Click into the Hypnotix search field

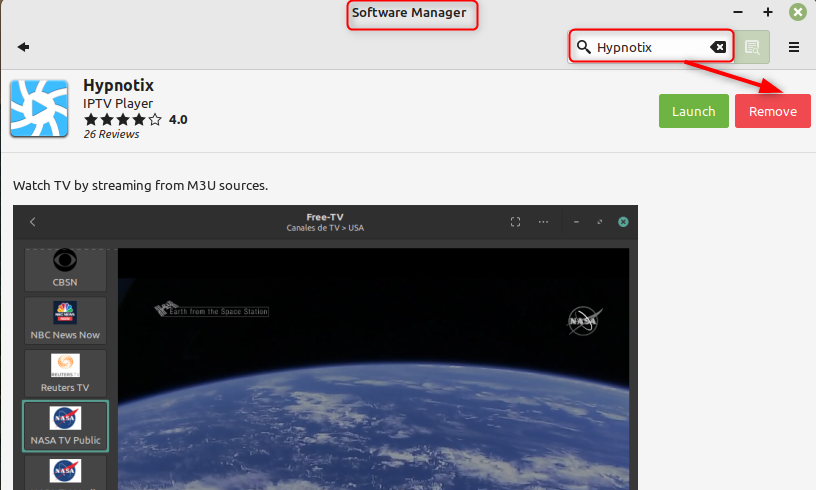(x=651, y=47)
